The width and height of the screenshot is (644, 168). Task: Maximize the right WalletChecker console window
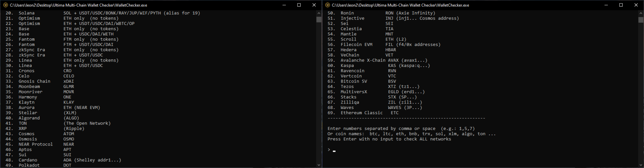[x=621, y=5]
